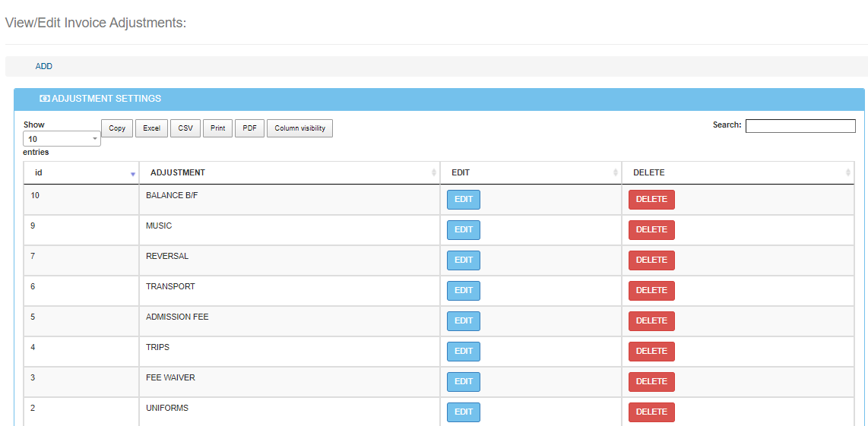
Task: Click sort arrows on EDIT column
Action: [616, 173]
